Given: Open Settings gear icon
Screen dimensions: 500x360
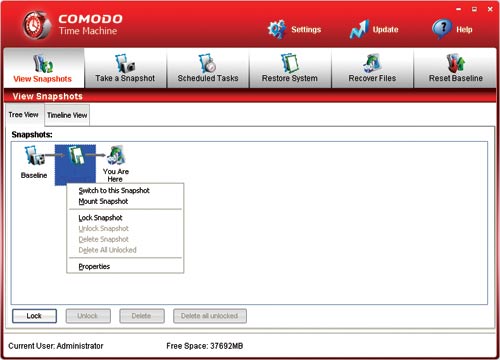Looking at the screenshot, I should [x=277, y=29].
